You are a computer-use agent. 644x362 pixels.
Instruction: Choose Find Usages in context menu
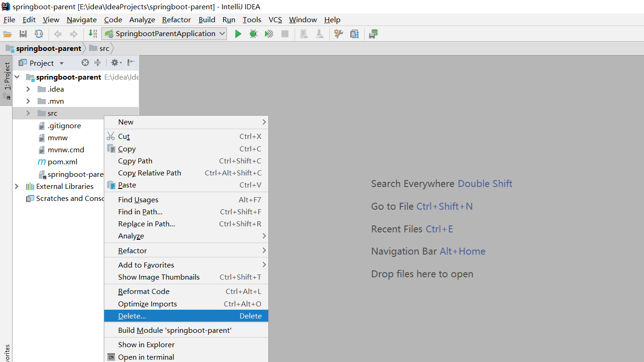click(x=186, y=200)
